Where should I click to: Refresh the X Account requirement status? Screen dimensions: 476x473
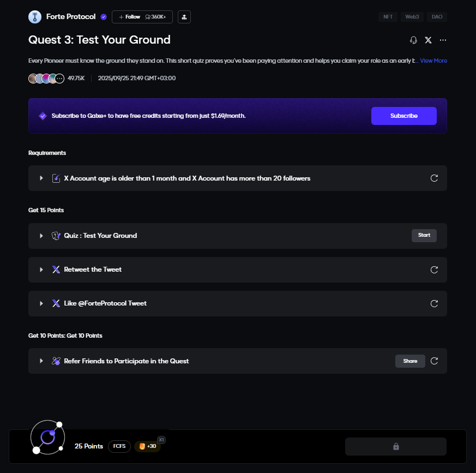click(x=434, y=178)
